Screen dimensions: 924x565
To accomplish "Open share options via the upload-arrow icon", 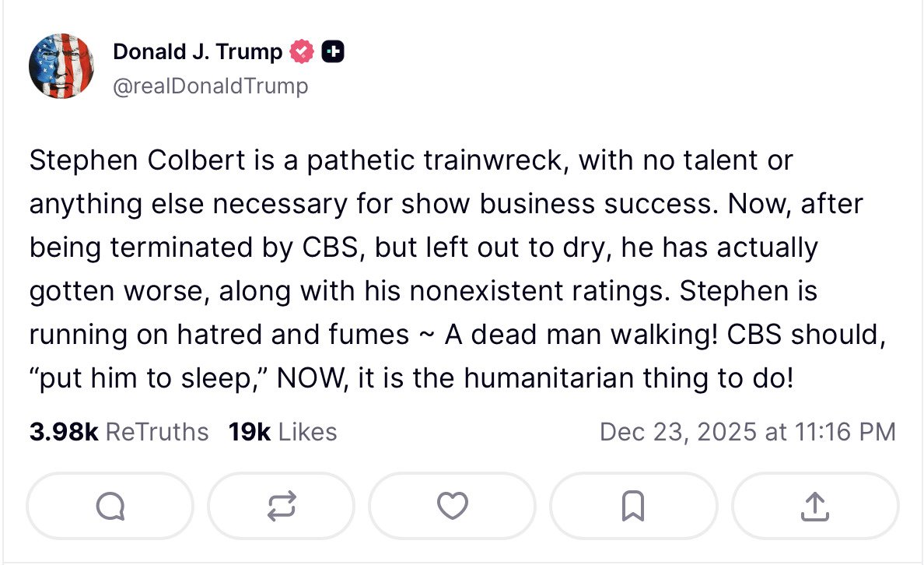I will tap(814, 507).
